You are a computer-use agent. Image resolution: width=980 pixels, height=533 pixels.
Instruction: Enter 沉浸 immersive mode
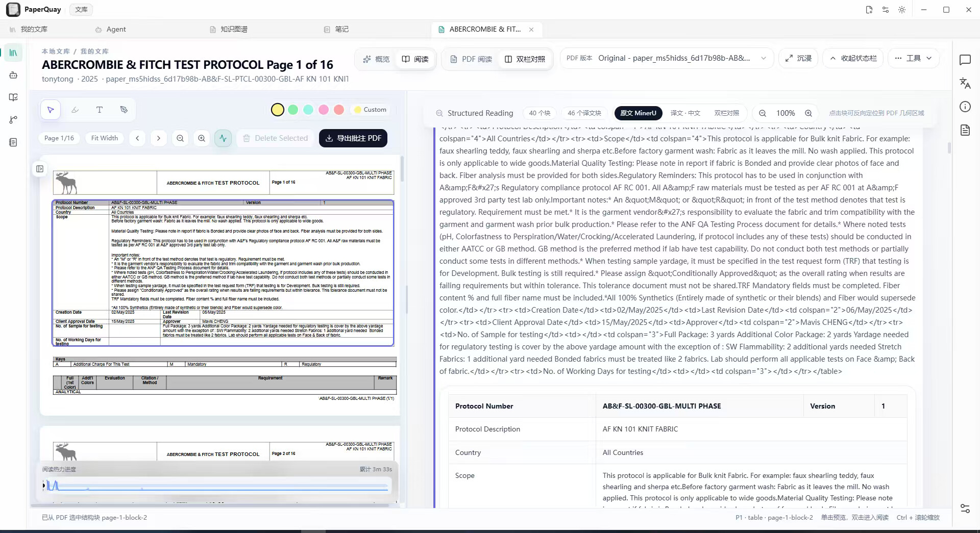(x=799, y=58)
